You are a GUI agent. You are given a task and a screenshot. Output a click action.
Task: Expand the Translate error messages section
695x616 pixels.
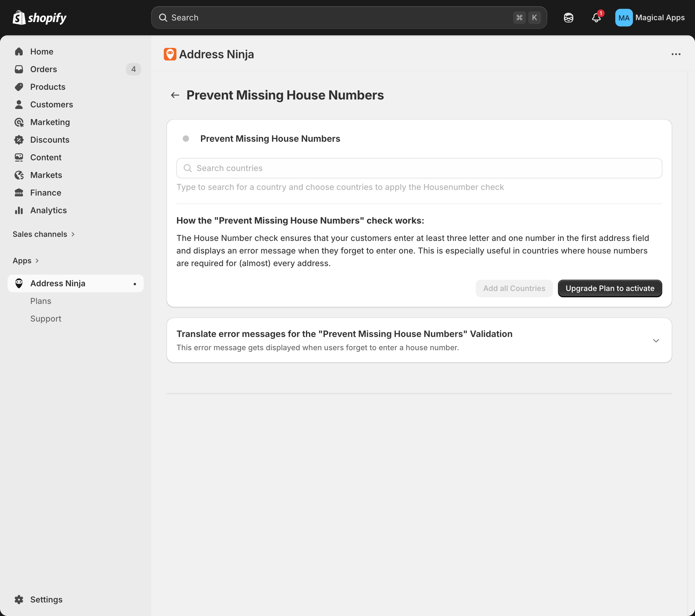656,340
